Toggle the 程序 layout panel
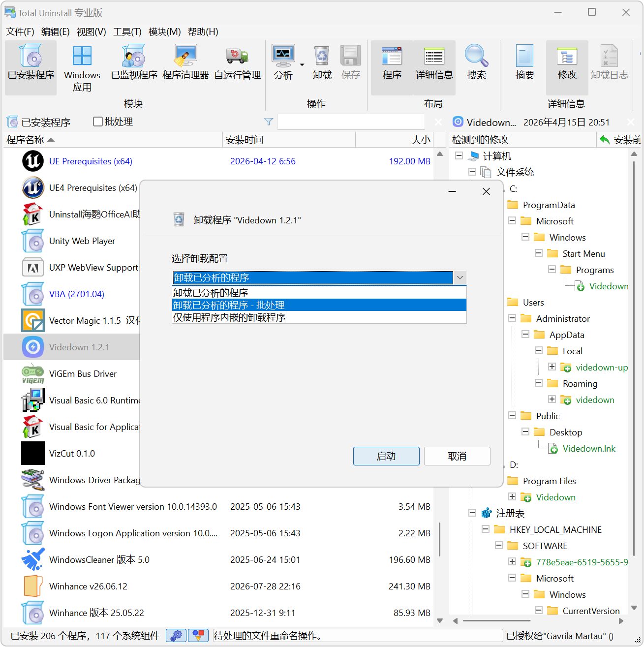The height and width of the screenshot is (647, 644). [392, 67]
